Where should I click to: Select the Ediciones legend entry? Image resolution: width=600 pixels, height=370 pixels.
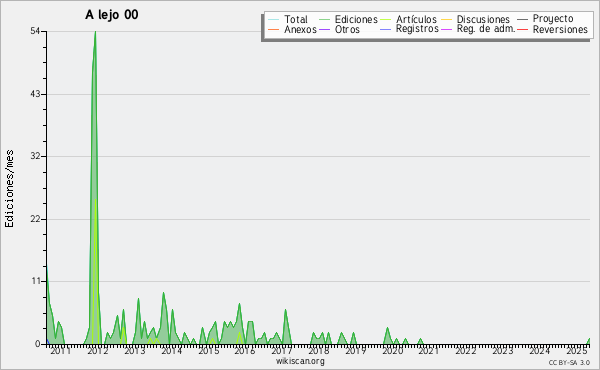click(x=348, y=19)
